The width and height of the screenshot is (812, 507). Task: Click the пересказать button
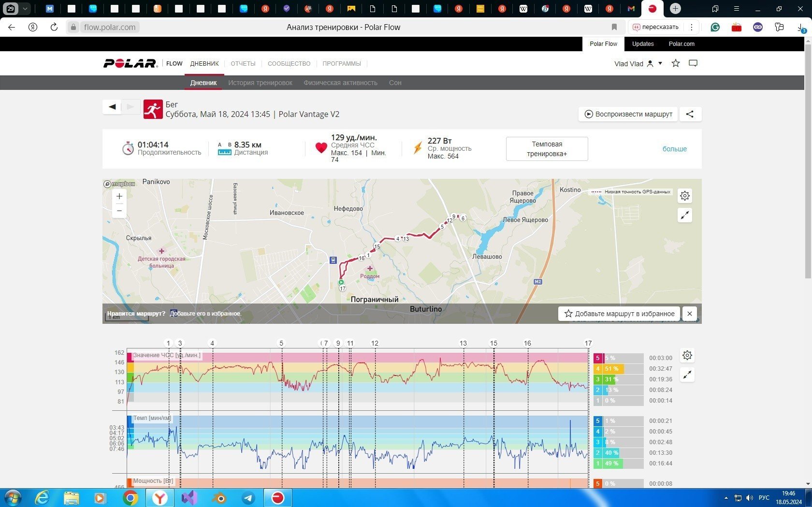(656, 27)
